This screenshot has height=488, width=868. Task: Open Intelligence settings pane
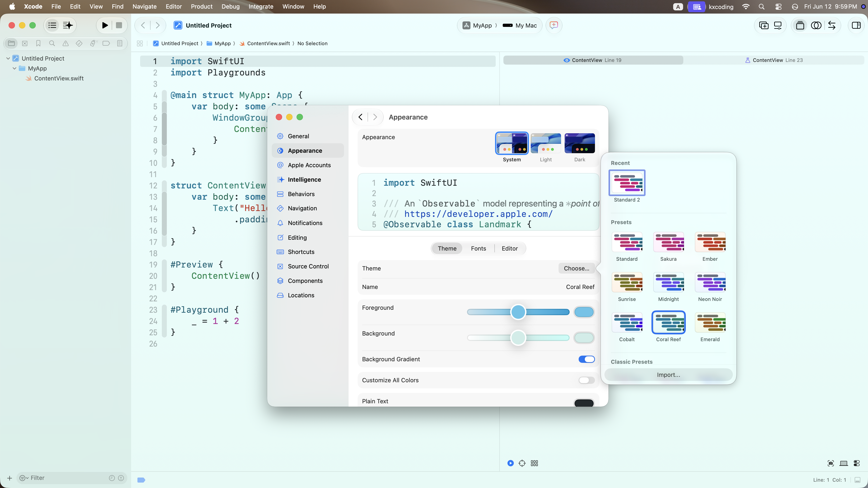tap(308, 180)
